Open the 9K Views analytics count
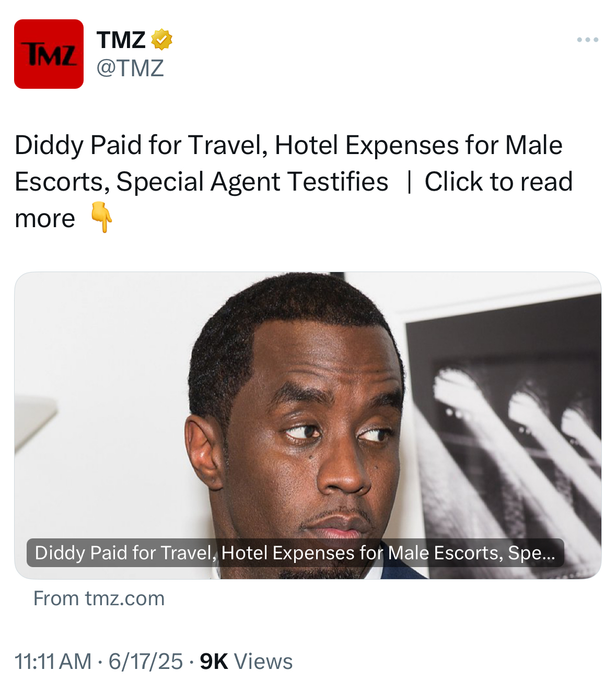Viewport: 616px width, 694px height. pyautogui.click(x=246, y=662)
